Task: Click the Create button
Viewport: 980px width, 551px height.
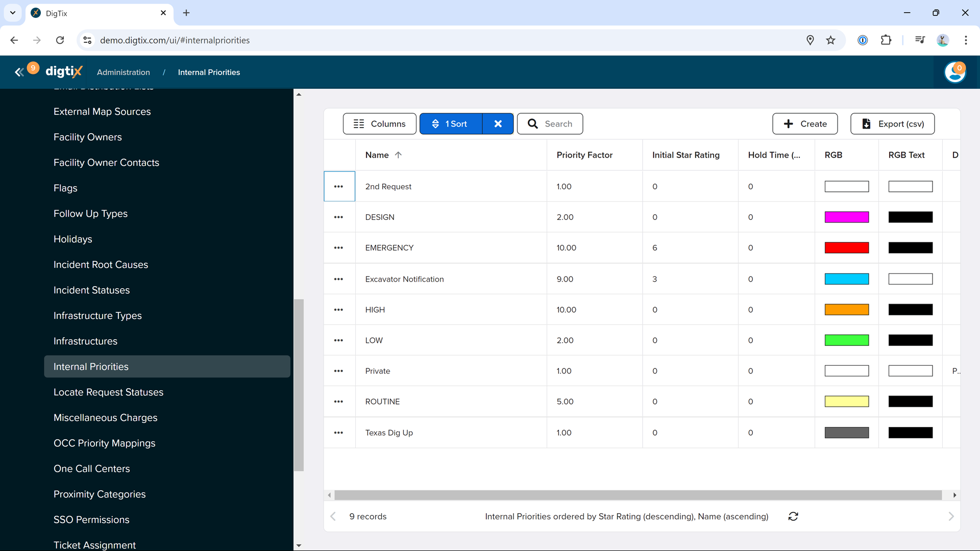Action: pos(805,124)
